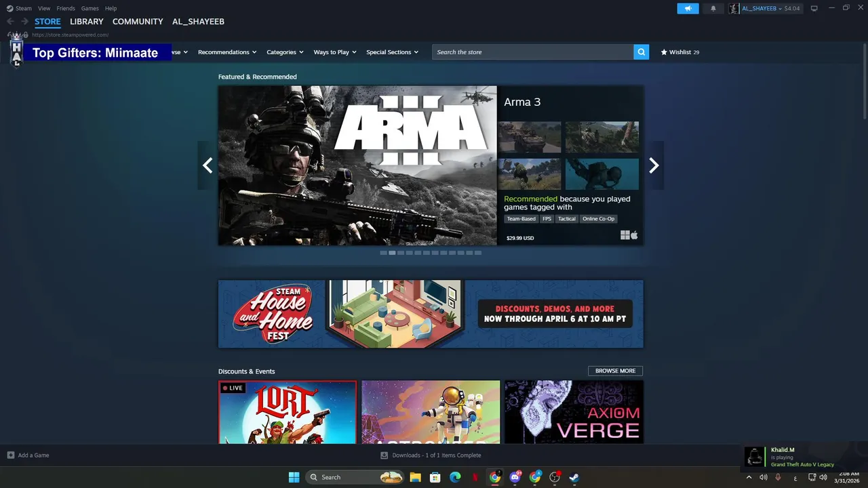Open network settings from tray icon

click(812, 477)
